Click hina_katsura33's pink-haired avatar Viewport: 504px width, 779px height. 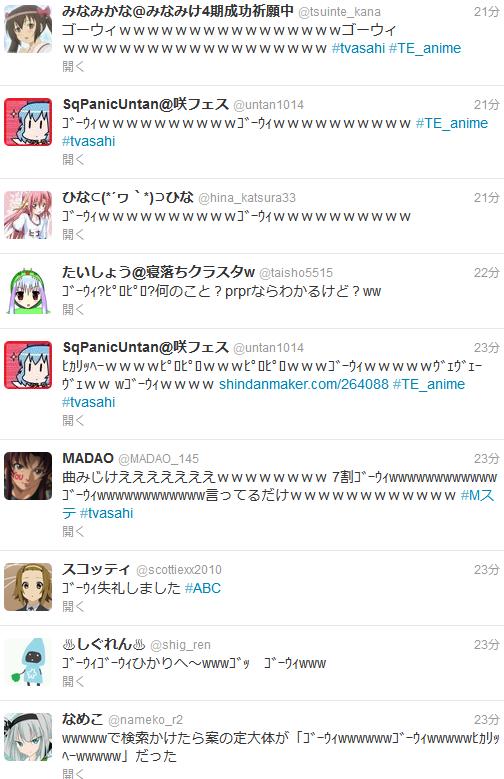(x=28, y=215)
